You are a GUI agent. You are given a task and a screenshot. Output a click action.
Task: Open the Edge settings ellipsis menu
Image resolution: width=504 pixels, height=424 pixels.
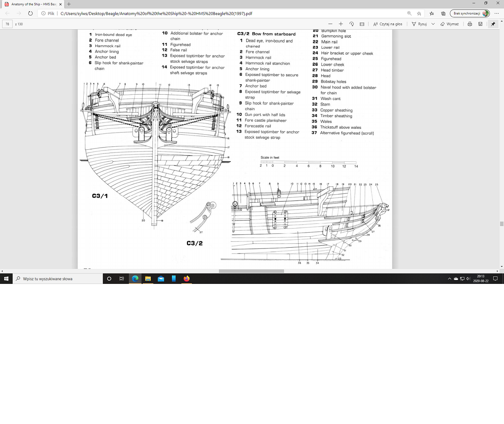coord(497,13)
